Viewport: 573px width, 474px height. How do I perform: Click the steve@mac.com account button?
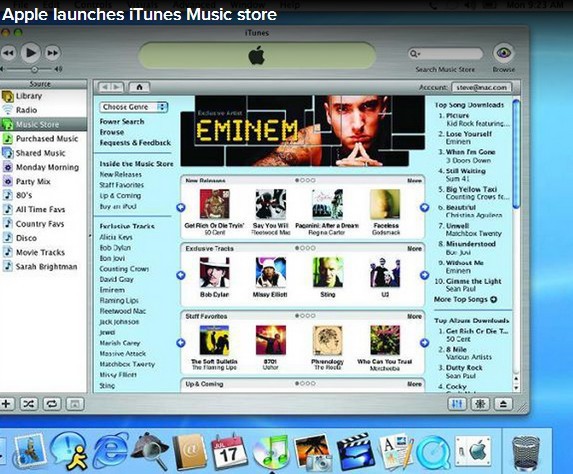point(482,87)
